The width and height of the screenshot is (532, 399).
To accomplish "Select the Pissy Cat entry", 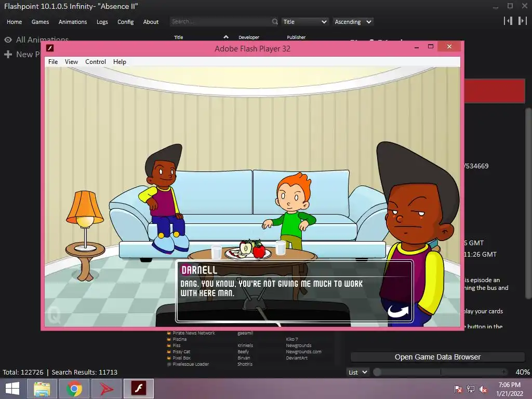I will click(181, 352).
